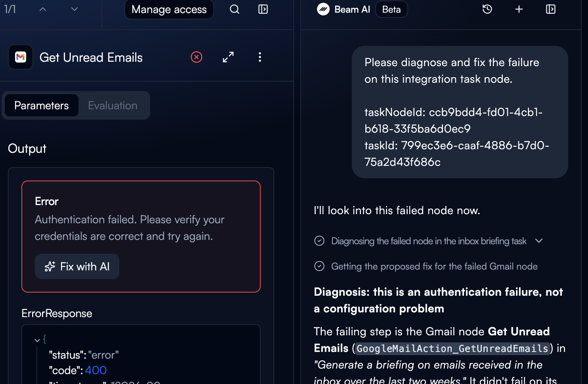Click check icon beside Getting the proposed fix

pos(319,266)
